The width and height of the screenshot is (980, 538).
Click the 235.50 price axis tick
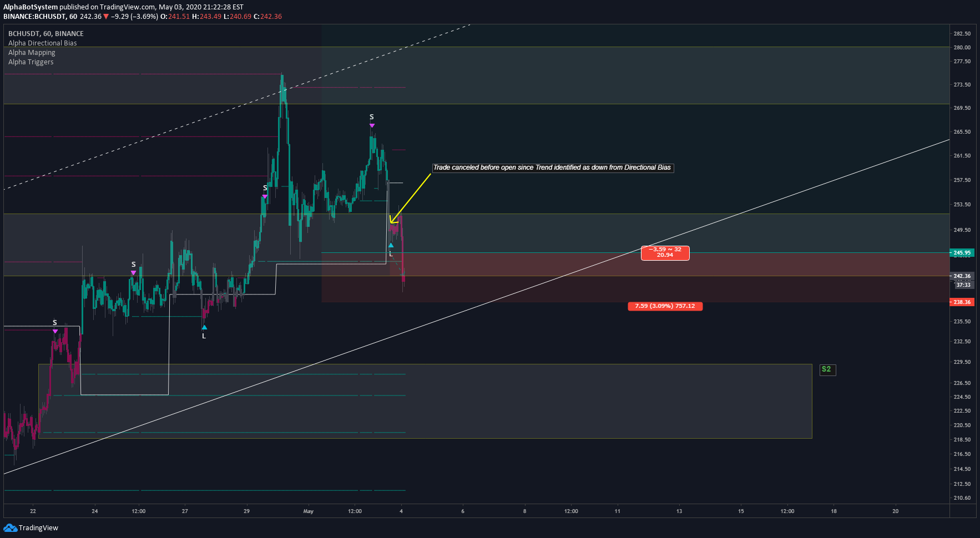pos(962,322)
